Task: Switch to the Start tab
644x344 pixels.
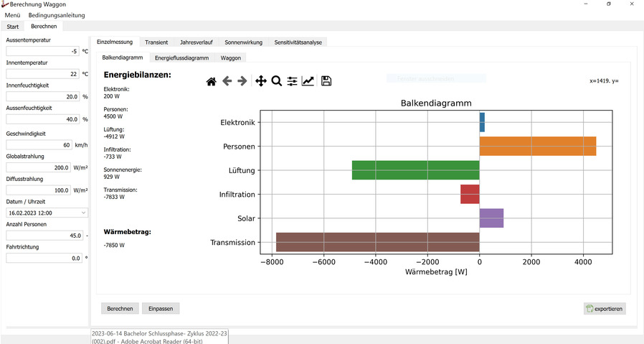Action: point(13,27)
